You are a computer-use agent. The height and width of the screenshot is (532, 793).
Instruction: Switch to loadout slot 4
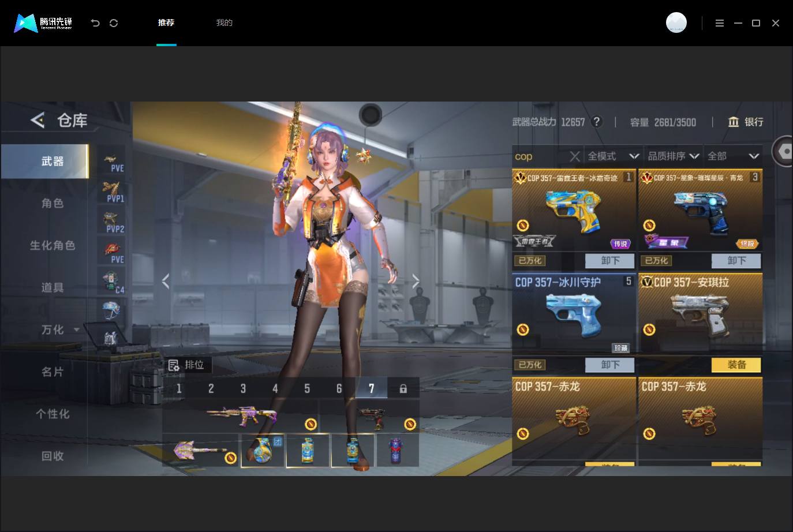coord(275,388)
